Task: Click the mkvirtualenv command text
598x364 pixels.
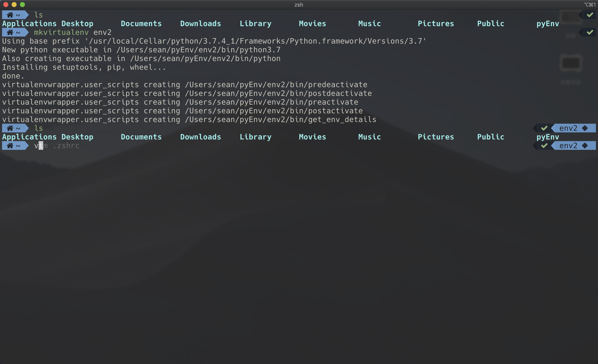Action: coord(61,32)
